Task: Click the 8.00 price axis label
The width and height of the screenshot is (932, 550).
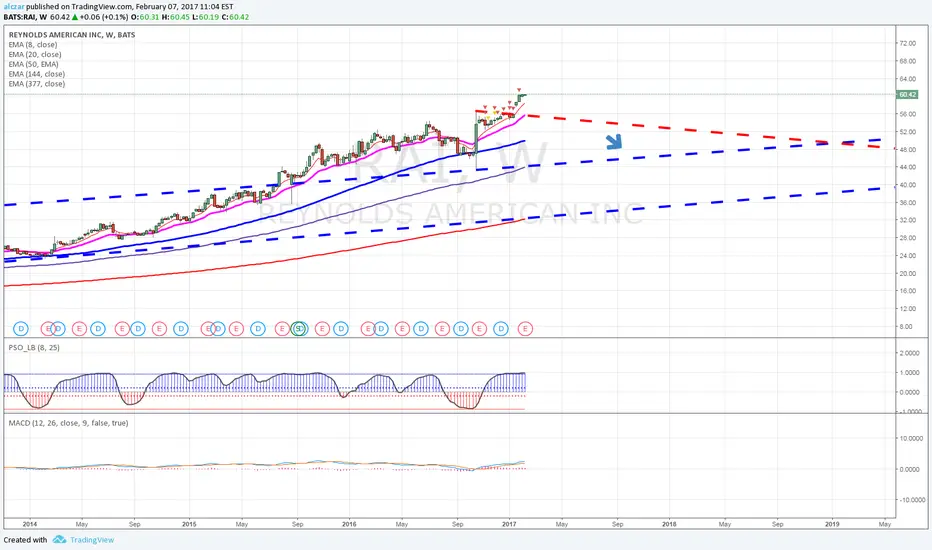Action: pyautogui.click(x=906, y=326)
